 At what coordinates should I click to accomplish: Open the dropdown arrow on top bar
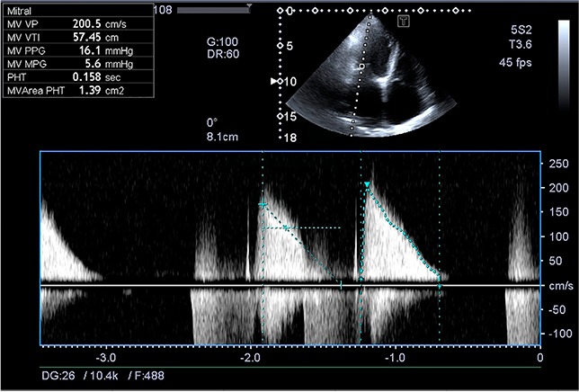point(247,9)
